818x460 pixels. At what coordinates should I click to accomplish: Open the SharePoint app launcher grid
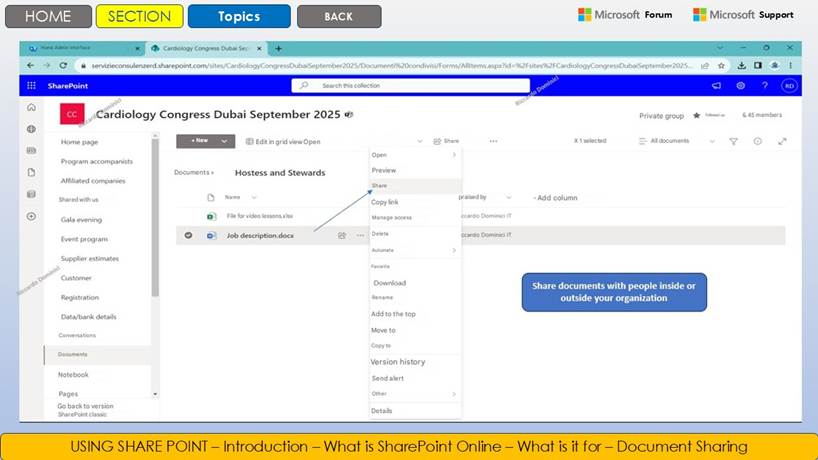coord(31,86)
